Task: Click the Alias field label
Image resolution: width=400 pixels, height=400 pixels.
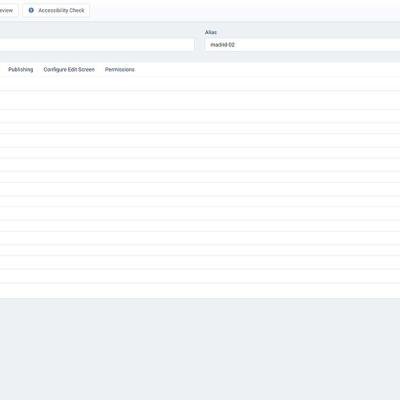Action: tap(211, 32)
